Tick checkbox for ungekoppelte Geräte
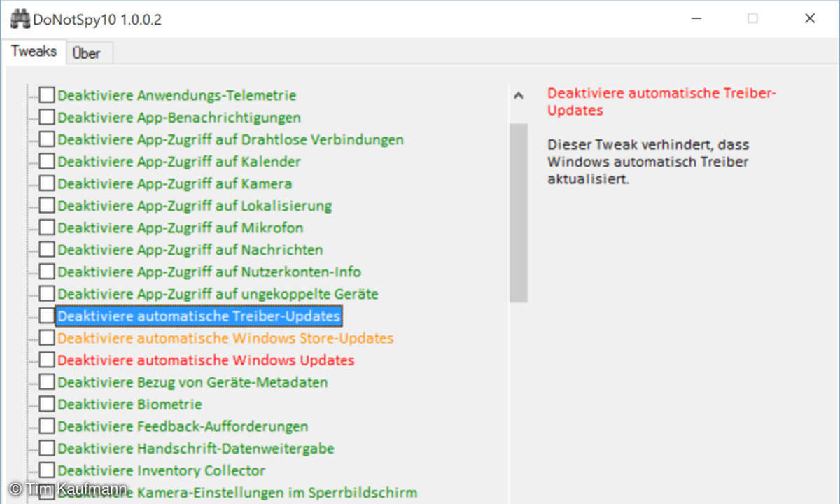The image size is (840, 504). pyautogui.click(x=46, y=294)
